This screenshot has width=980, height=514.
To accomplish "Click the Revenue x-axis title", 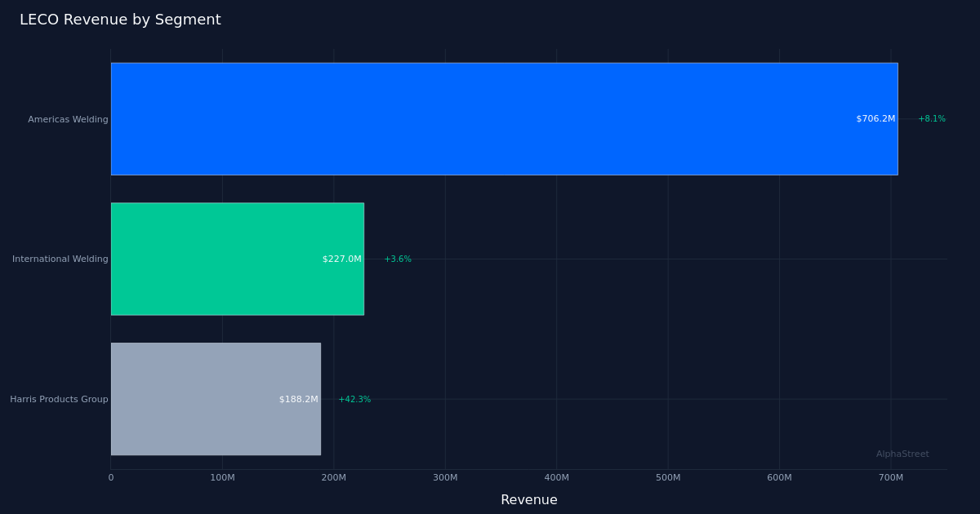I will tap(529, 500).
